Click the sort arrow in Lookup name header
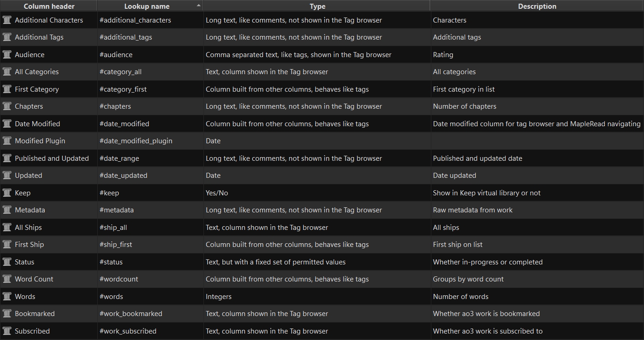 tap(199, 6)
